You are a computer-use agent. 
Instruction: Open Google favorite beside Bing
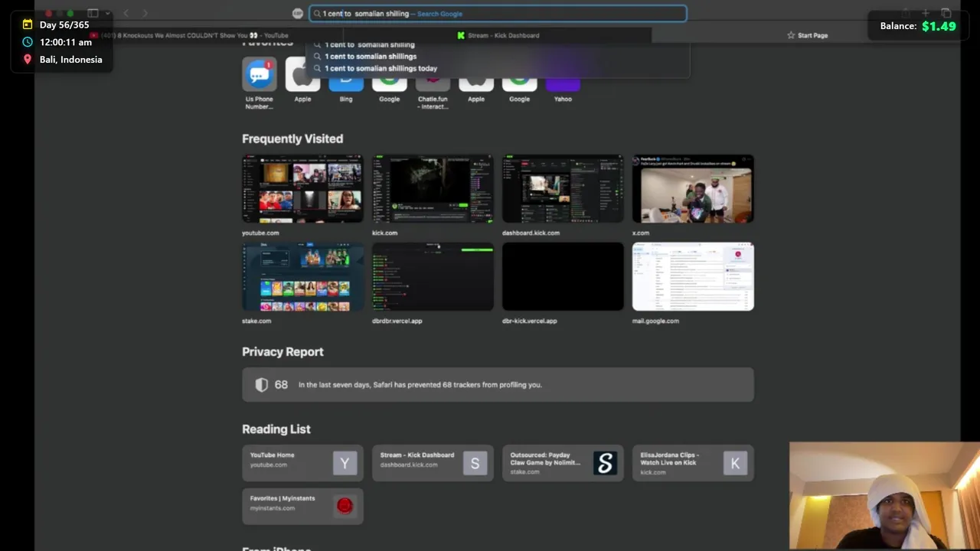click(389, 83)
